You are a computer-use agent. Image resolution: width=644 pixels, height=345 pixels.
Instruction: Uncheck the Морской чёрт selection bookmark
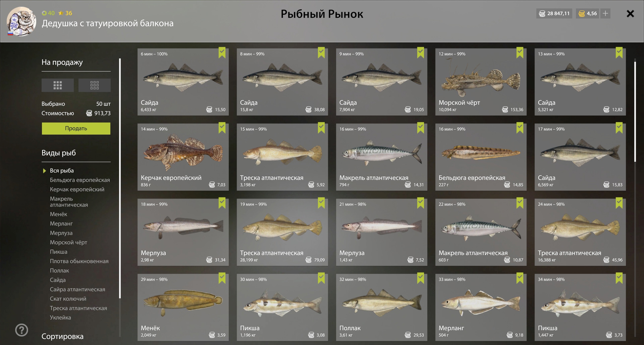tap(520, 53)
